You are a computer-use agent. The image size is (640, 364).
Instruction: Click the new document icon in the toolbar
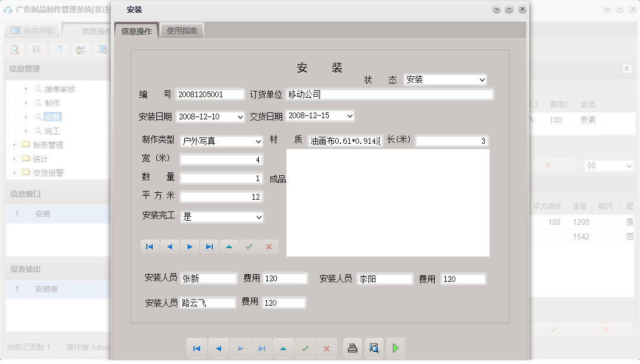(x=59, y=50)
